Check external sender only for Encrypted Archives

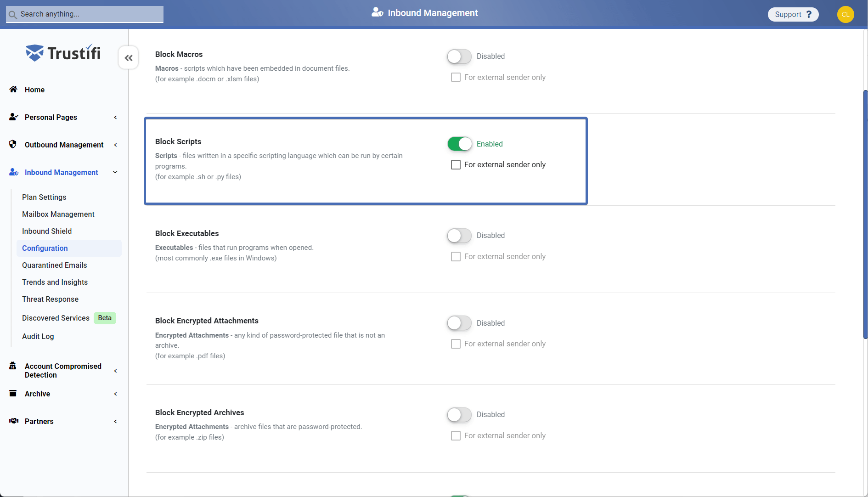tap(456, 435)
